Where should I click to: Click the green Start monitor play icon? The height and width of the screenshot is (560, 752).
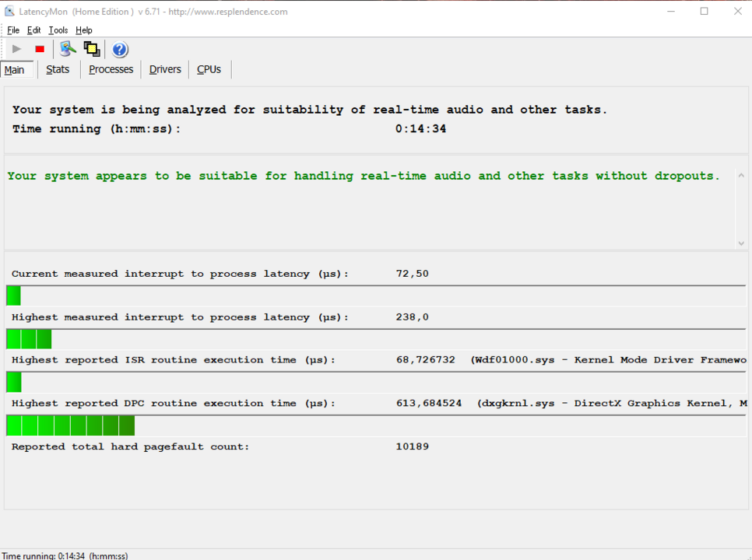17,49
